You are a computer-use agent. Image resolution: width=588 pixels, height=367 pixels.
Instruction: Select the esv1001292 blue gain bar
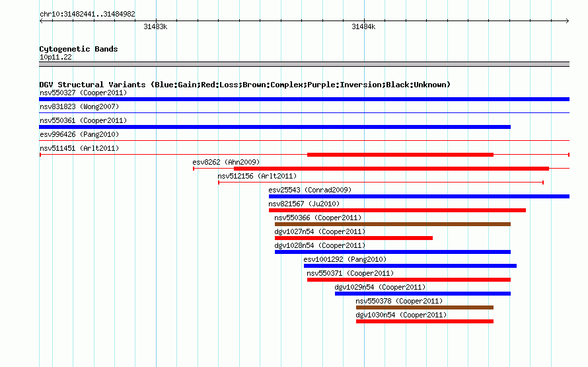coord(410,266)
